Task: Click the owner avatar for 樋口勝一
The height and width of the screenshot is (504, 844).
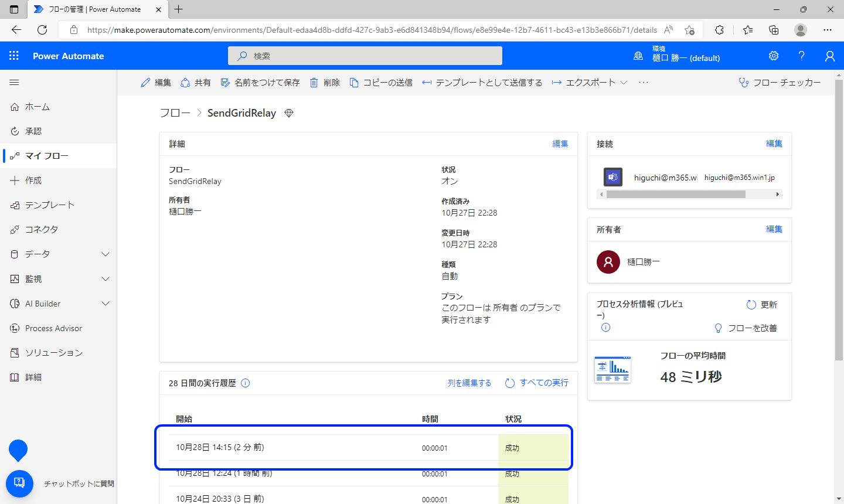Action: [608, 262]
